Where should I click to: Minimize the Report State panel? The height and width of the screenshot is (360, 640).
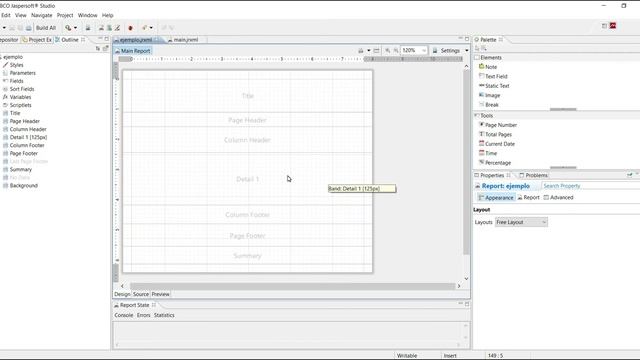[x=460, y=304]
